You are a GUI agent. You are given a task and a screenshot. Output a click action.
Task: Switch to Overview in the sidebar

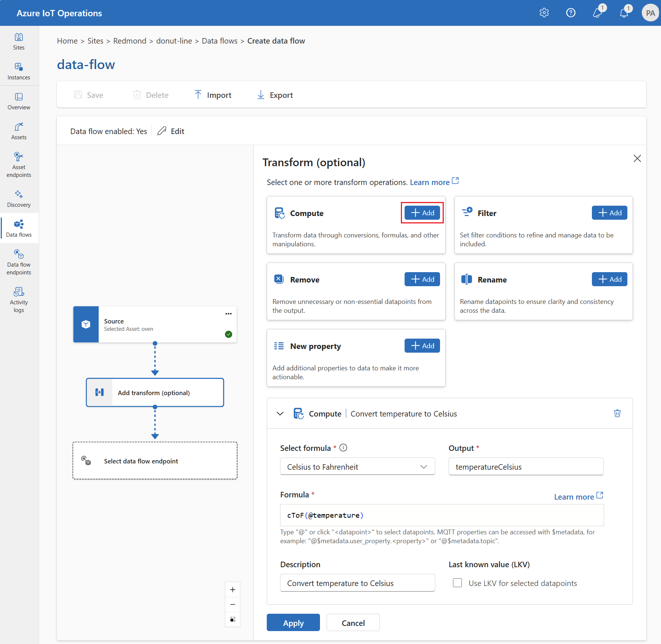coord(19,101)
